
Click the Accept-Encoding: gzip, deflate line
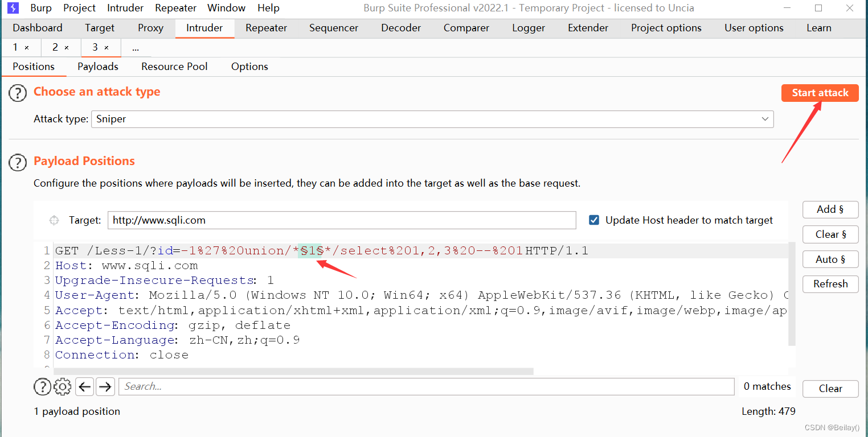tap(173, 325)
